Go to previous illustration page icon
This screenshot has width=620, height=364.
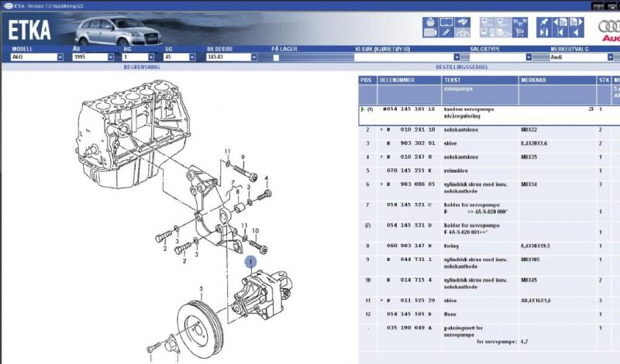tap(561, 22)
